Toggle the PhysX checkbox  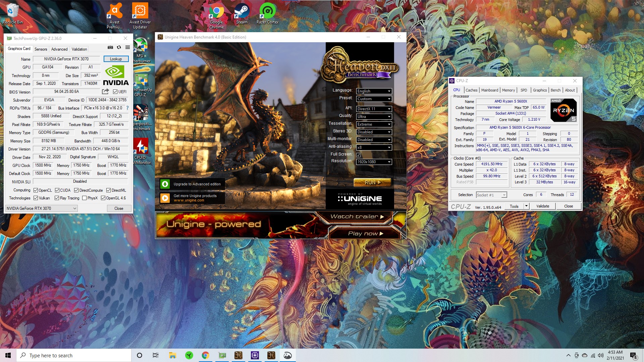84,198
